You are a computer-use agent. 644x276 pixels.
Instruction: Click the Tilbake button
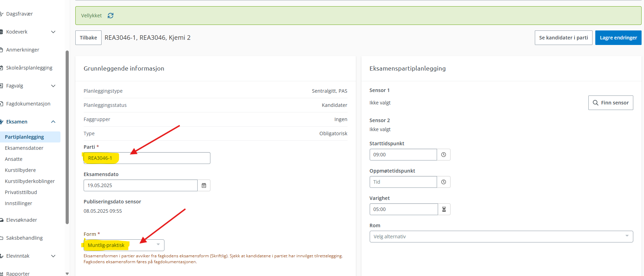pyautogui.click(x=88, y=38)
